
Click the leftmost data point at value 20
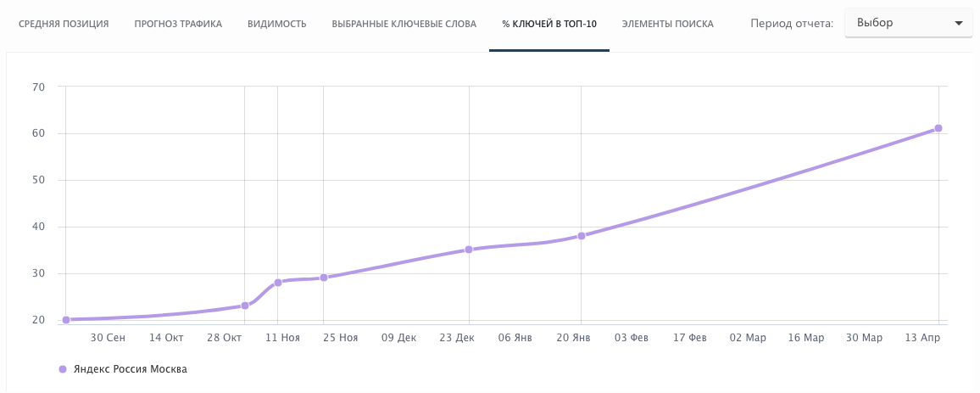click(65, 320)
